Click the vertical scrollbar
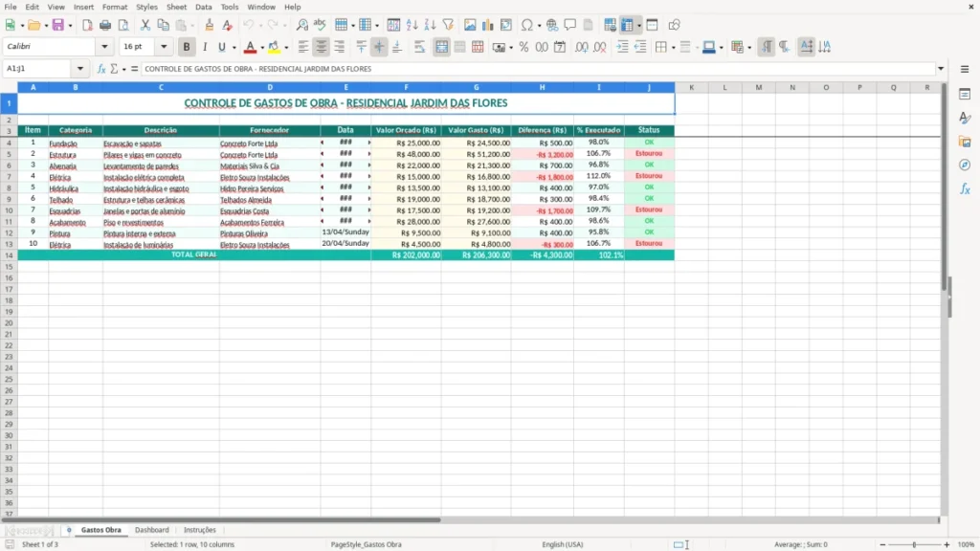Screen dimensions: 980x551 [x=945, y=187]
